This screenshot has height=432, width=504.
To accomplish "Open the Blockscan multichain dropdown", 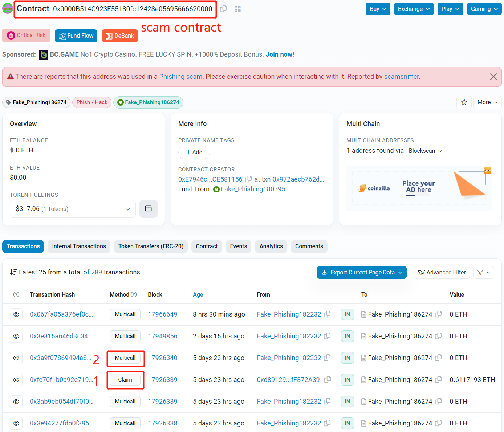I will click(x=425, y=151).
